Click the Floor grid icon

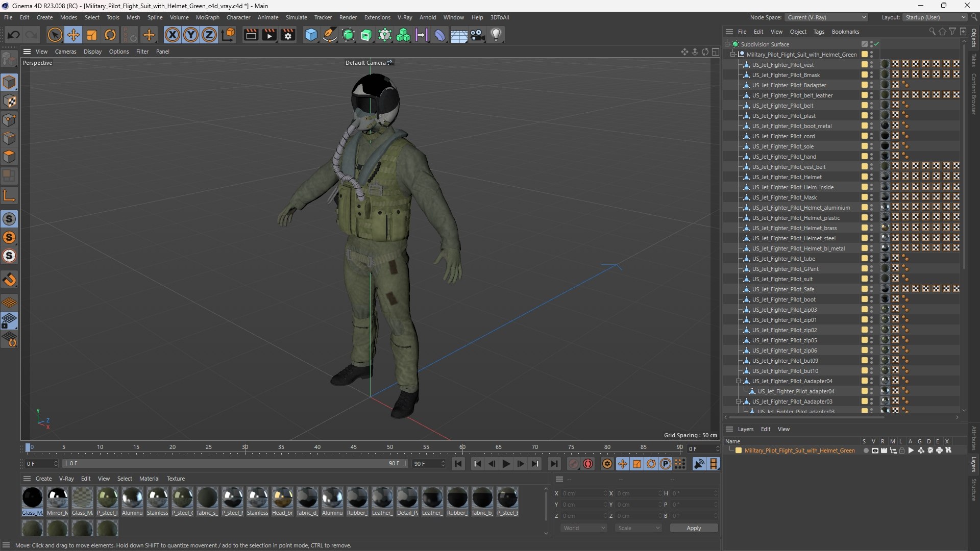(459, 35)
